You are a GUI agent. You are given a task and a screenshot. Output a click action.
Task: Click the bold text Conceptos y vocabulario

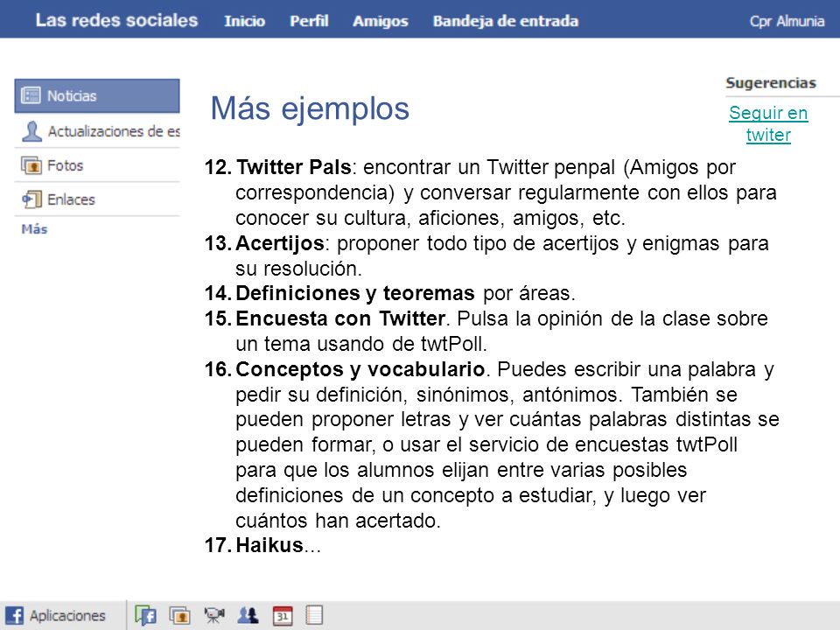pyautogui.click(x=360, y=369)
